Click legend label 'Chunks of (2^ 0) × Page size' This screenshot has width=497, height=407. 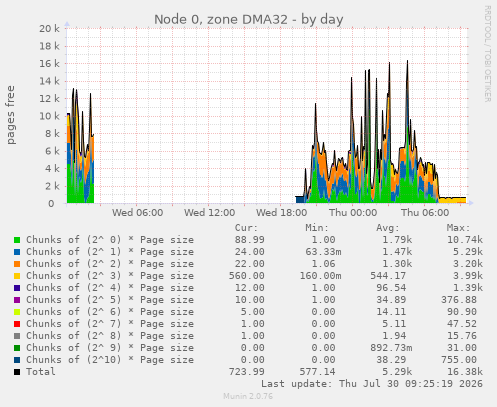tap(110, 240)
